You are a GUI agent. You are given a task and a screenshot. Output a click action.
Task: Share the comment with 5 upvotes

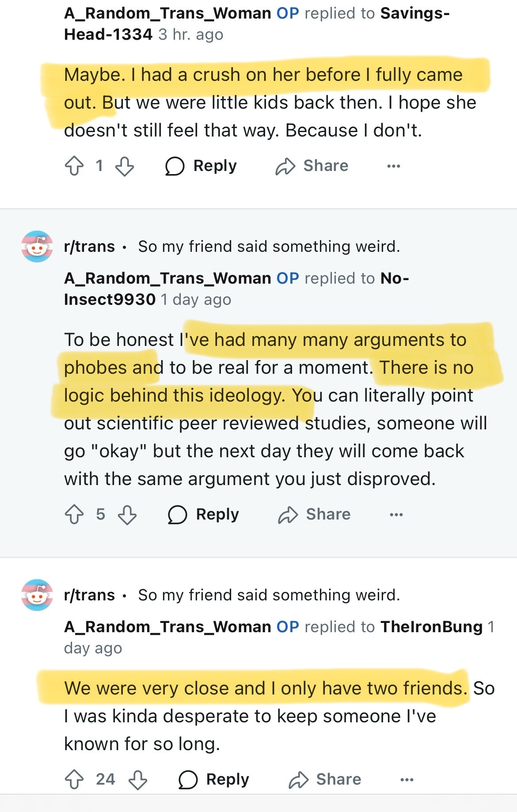[x=315, y=515]
